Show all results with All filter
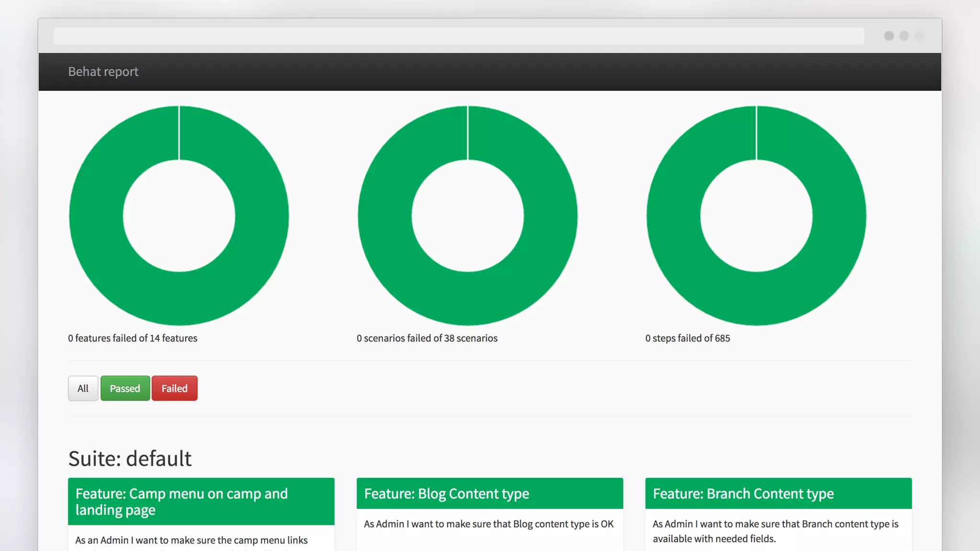This screenshot has width=980, height=551. [x=83, y=388]
